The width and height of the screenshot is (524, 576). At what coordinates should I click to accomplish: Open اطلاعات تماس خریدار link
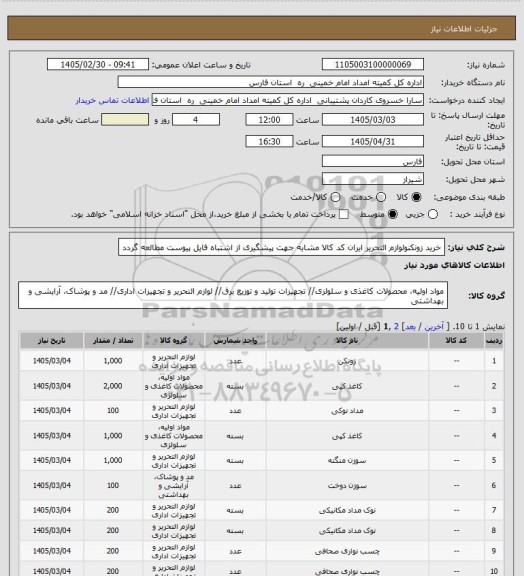click(x=112, y=100)
